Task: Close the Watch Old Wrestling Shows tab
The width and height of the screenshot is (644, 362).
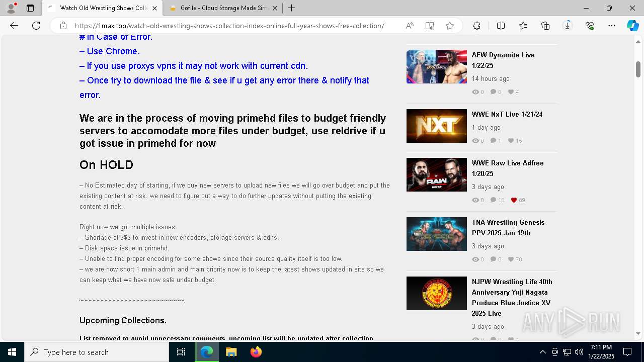Action: [154, 8]
